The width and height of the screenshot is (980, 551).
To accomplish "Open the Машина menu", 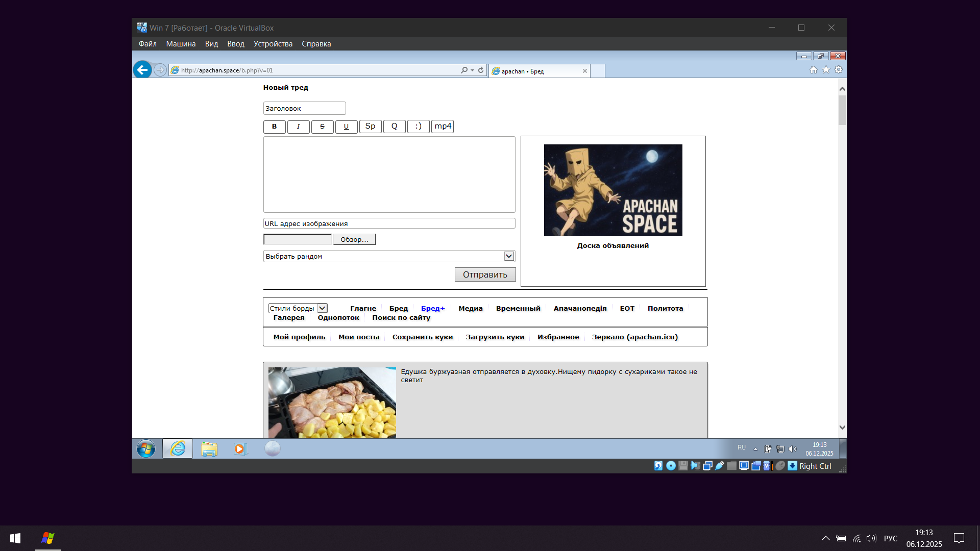I will (x=181, y=44).
